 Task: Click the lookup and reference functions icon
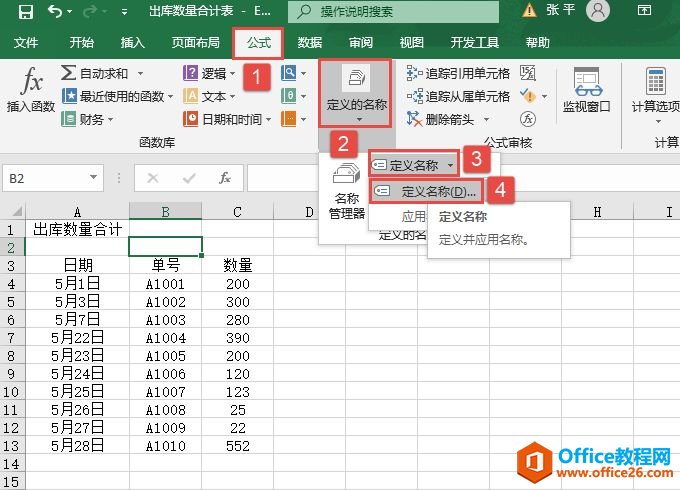pos(288,73)
